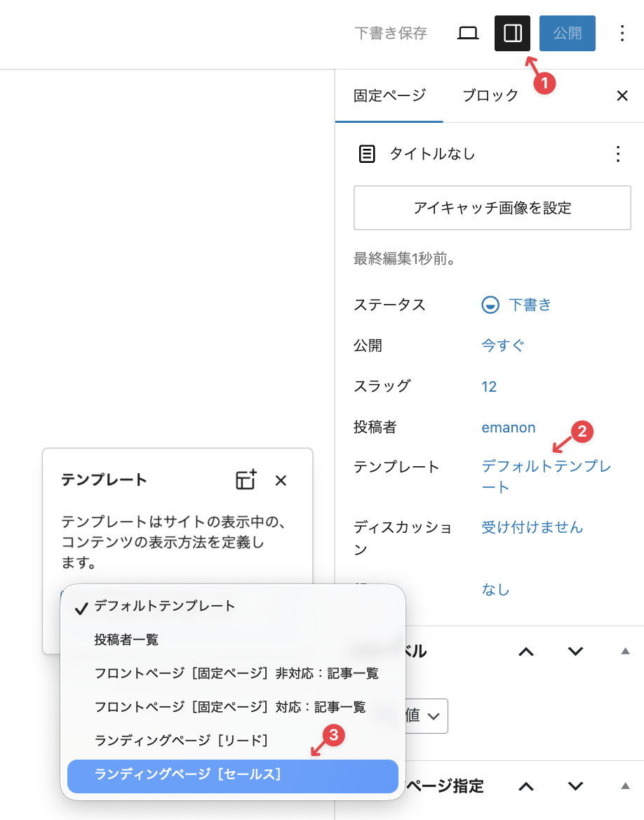Collapse the ページ指定 panel with triangle toggle
The height and width of the screenshot is (820, 644).
pyautogui.click(x=626, y=786)
